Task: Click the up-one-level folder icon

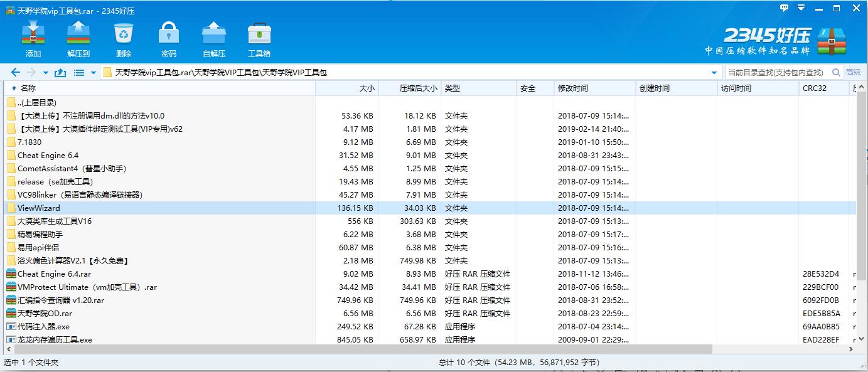Action: (60, 73)
